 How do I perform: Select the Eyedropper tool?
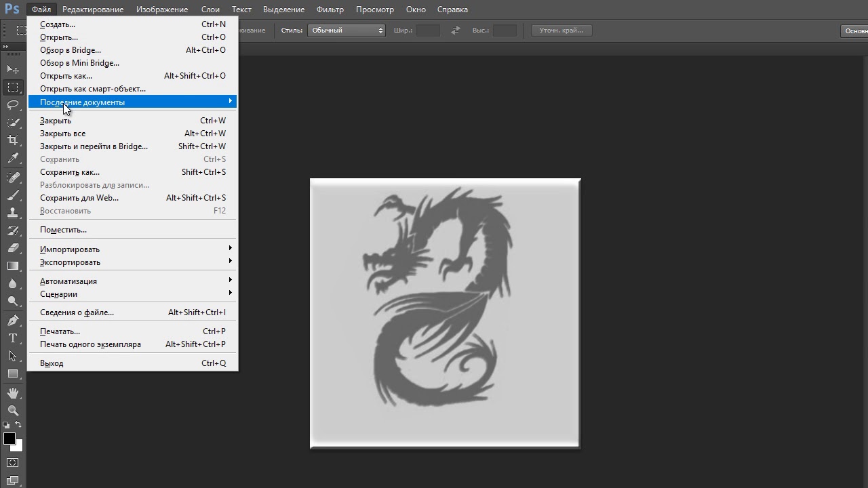pos(13,159)
